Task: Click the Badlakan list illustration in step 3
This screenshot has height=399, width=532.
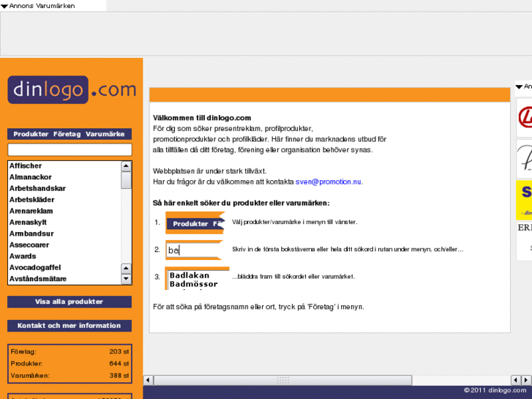Action: pos(197,278)
